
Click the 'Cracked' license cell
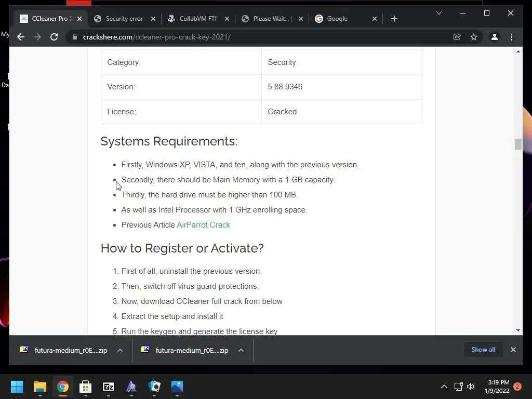coord(342,112)
